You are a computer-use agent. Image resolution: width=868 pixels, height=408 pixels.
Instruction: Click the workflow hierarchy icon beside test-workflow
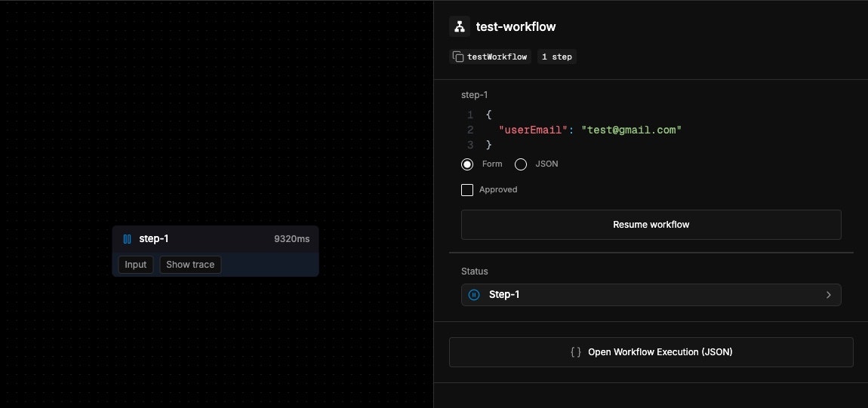point(459,26)
